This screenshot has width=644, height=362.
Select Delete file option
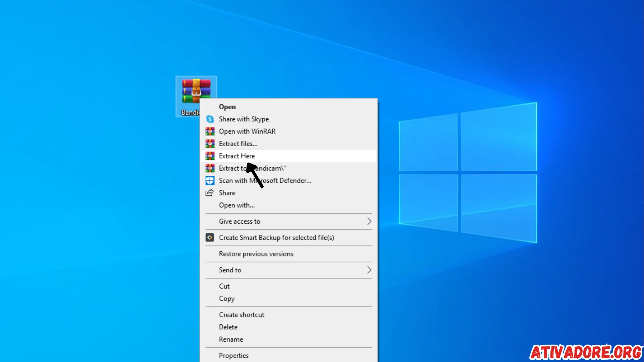(228, 327)
